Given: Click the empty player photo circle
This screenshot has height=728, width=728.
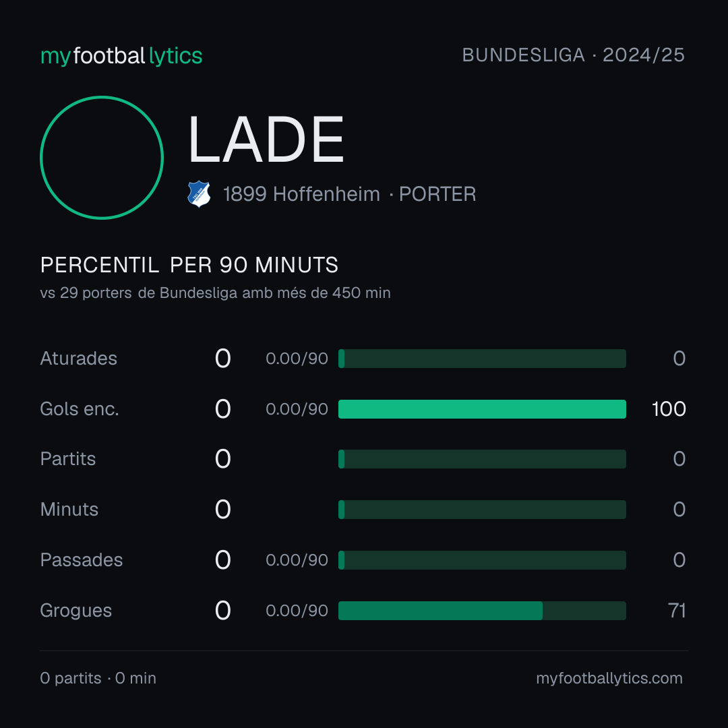Looking at the screenshot, I should click(x=102, y=157).
